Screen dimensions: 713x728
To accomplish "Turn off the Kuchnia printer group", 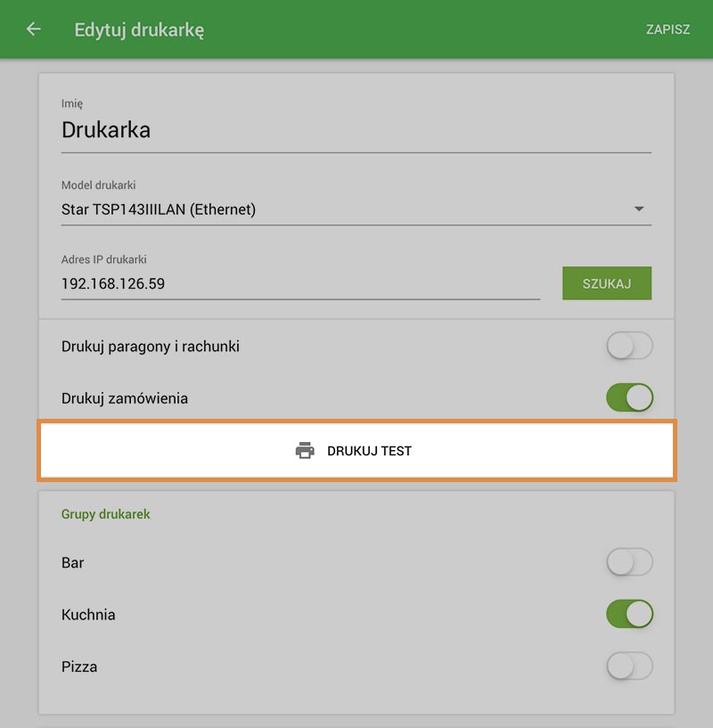I will (x=629, y=615).
